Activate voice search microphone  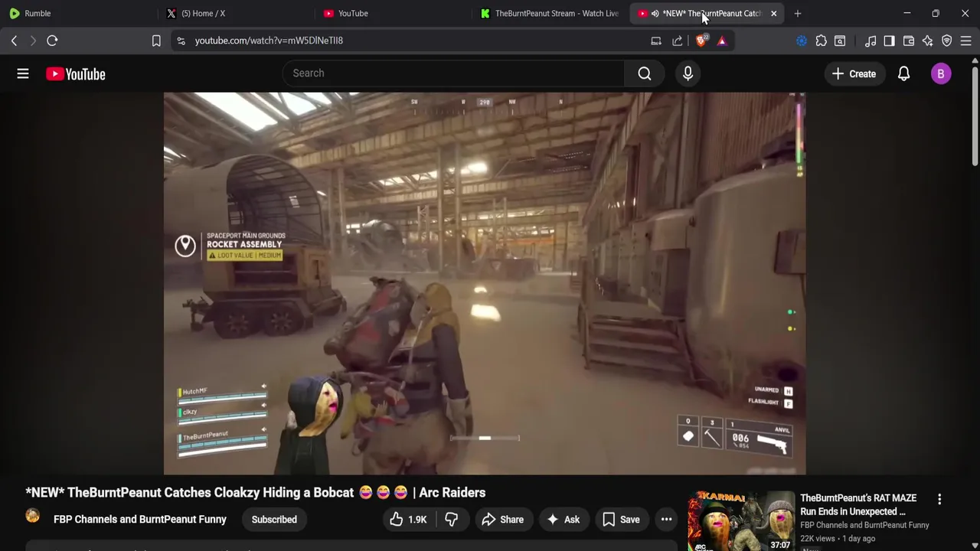point(688,73)
